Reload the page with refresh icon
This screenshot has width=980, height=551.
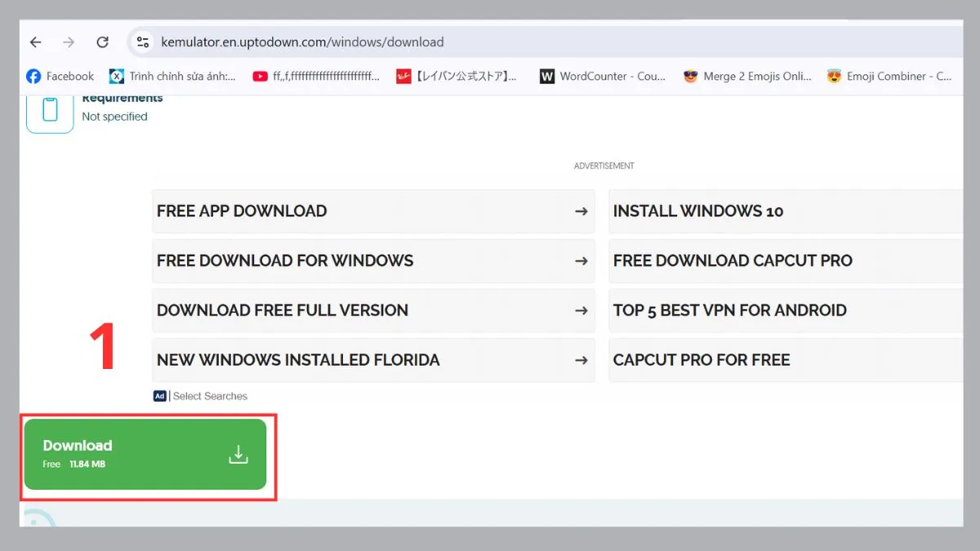click(x=102, y=42)
